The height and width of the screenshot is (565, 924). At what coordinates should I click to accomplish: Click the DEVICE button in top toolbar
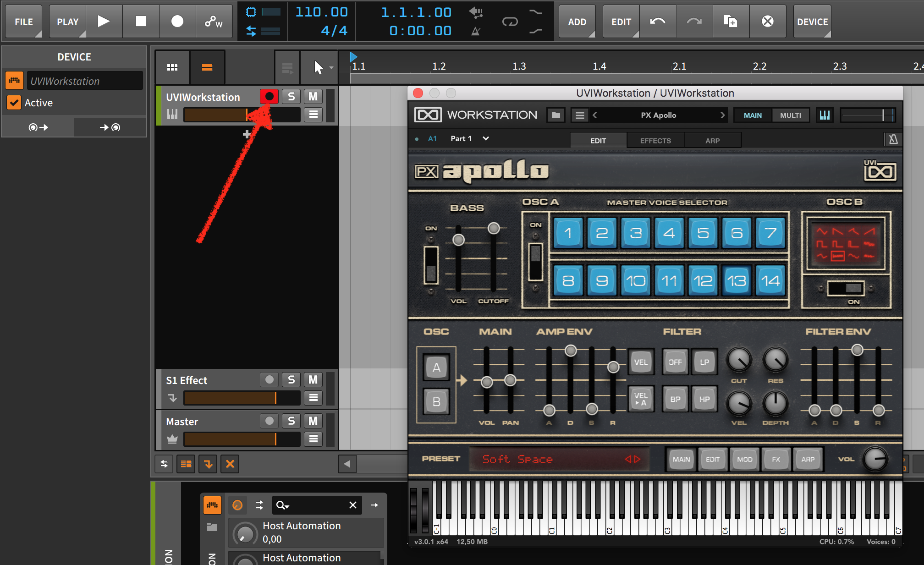pyautogui.click(x=812, y=22)
